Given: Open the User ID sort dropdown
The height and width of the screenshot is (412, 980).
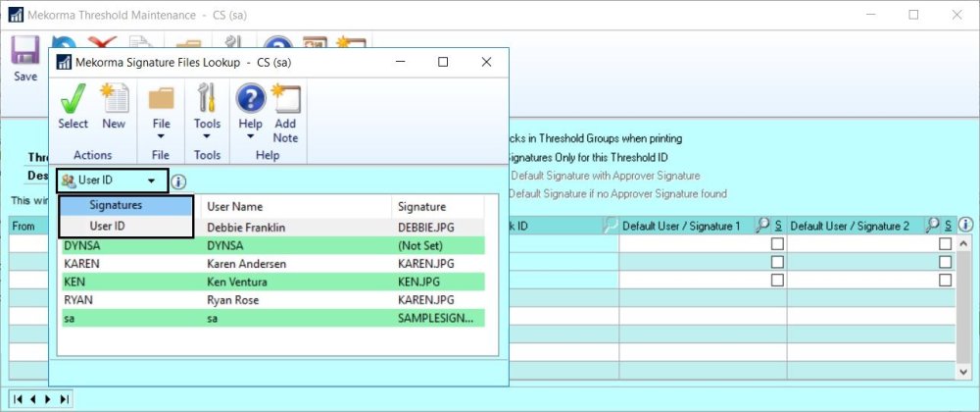Looking at the screenshot, I should point(113,180).
